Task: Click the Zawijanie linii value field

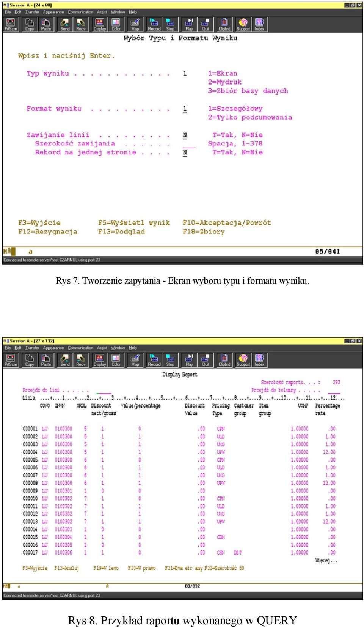Action: point(185,135)
